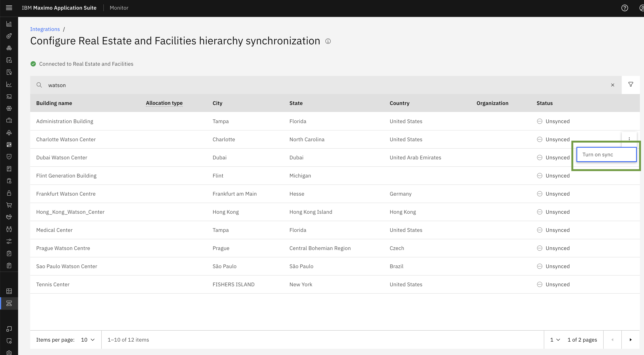Click the FISHERS ISLAND city cell
The height and width of the screenshot is (355, 644).
point(234,284)
